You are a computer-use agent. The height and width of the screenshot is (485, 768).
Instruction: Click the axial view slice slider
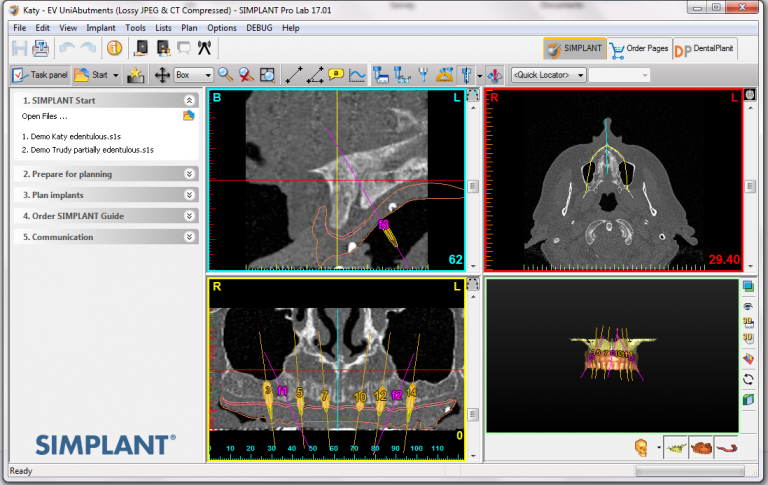pos(750,187)
